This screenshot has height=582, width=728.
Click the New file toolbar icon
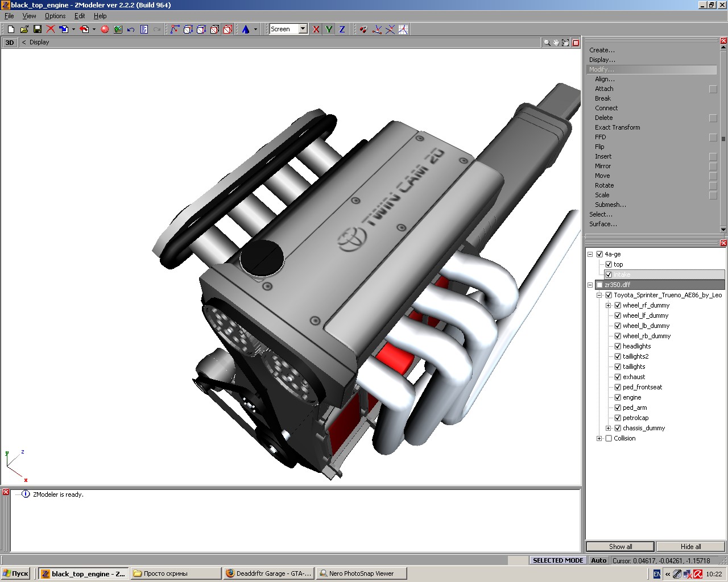11,29
